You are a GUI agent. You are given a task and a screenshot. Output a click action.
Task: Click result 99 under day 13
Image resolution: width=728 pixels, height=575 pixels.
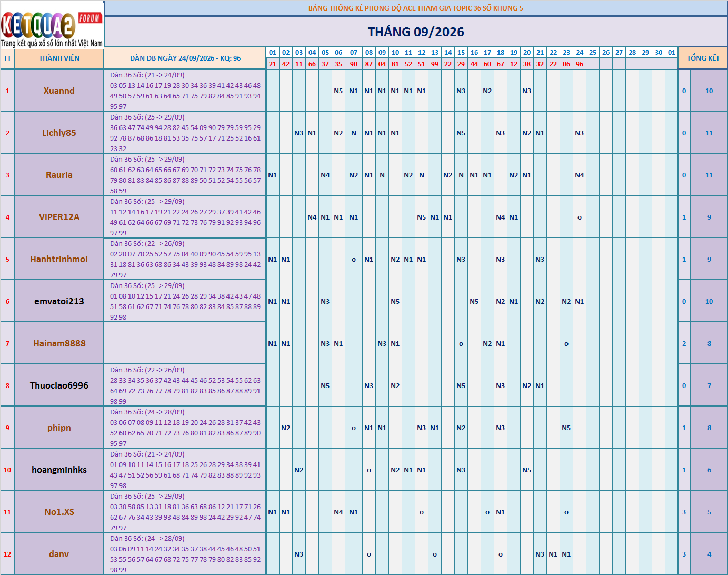click(435, 64)
